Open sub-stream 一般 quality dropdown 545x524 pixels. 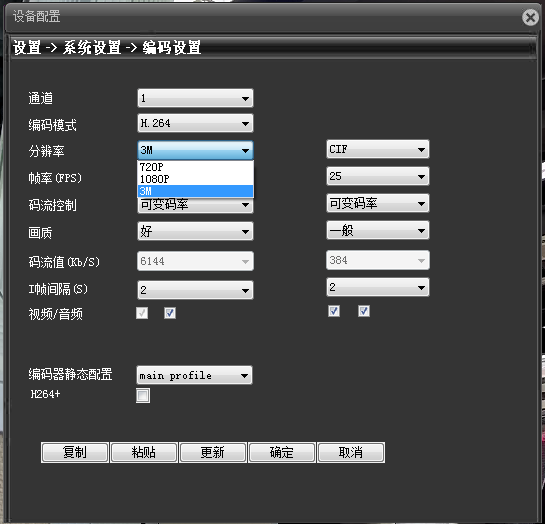tap(378, 230)
